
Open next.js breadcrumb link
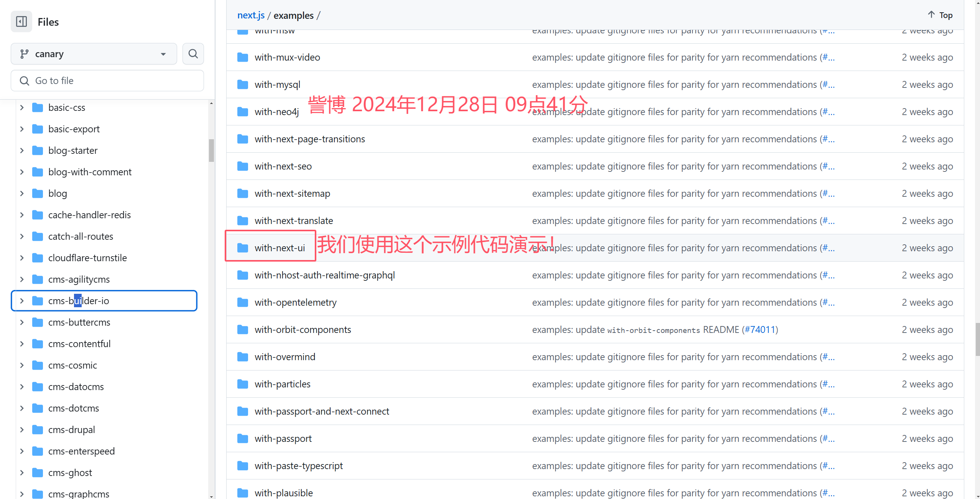[x=251, y=15]
